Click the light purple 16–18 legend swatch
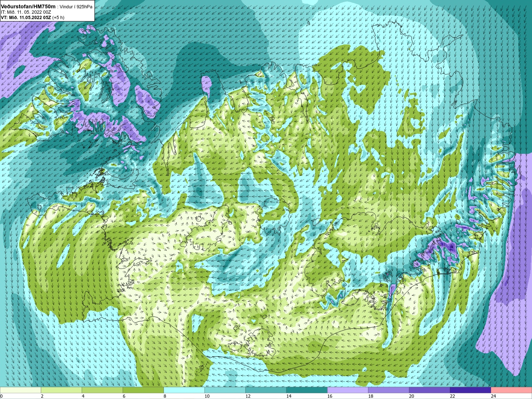The image size is (532, 399). tap(348, 390)
